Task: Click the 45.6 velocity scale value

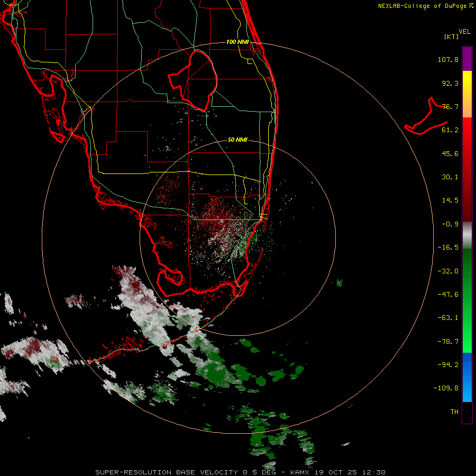Action: (450, 153)
